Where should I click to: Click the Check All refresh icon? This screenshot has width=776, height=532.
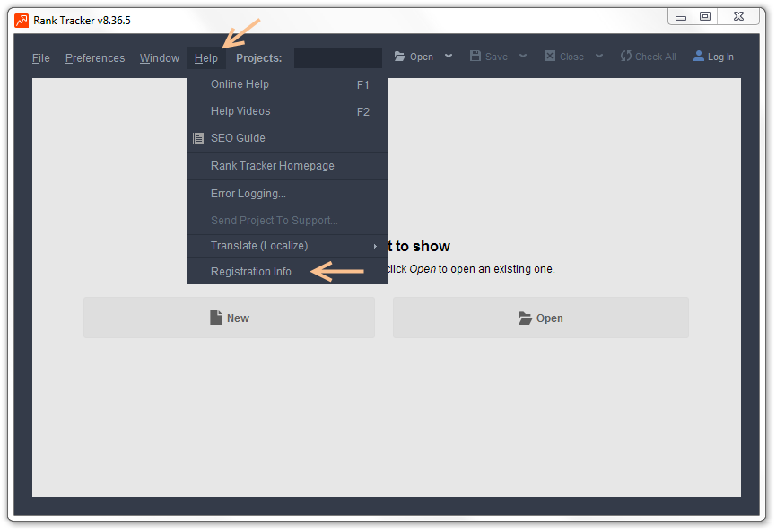[x=626, y=56]
